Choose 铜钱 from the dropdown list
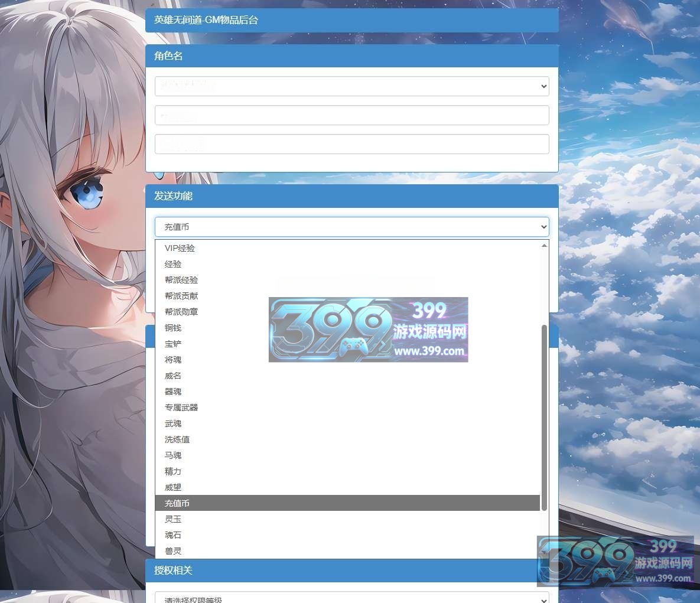 tap(347, 328)
